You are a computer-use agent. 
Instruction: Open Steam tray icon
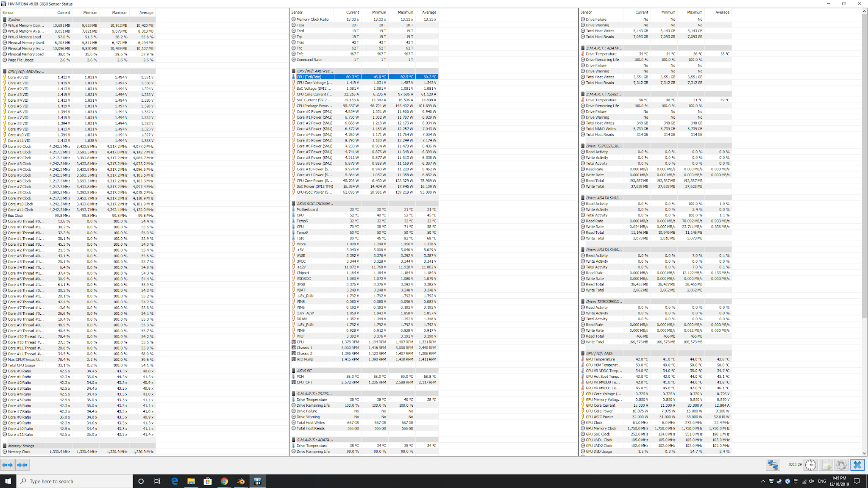pyautogui.click(x=779, y=481)
